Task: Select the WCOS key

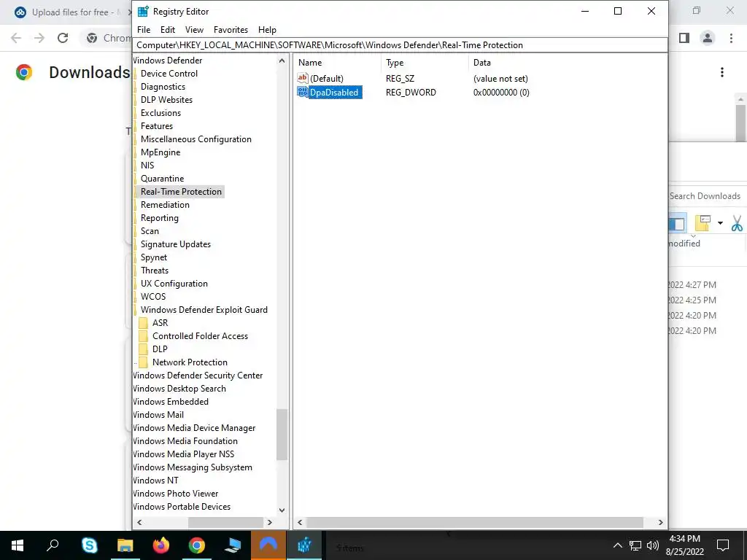Action: coord(153,297)
